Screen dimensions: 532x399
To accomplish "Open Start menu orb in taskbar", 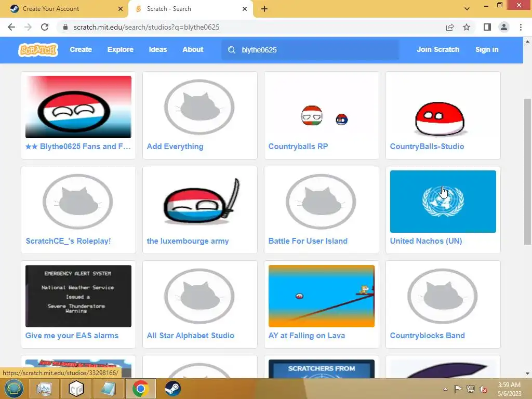I will coord(14,389).
